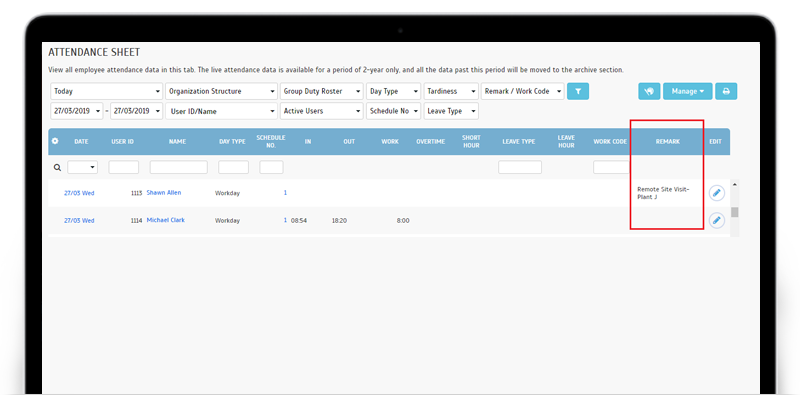Click the Work Code filter field
800x395 pixels.
(611, 167)
